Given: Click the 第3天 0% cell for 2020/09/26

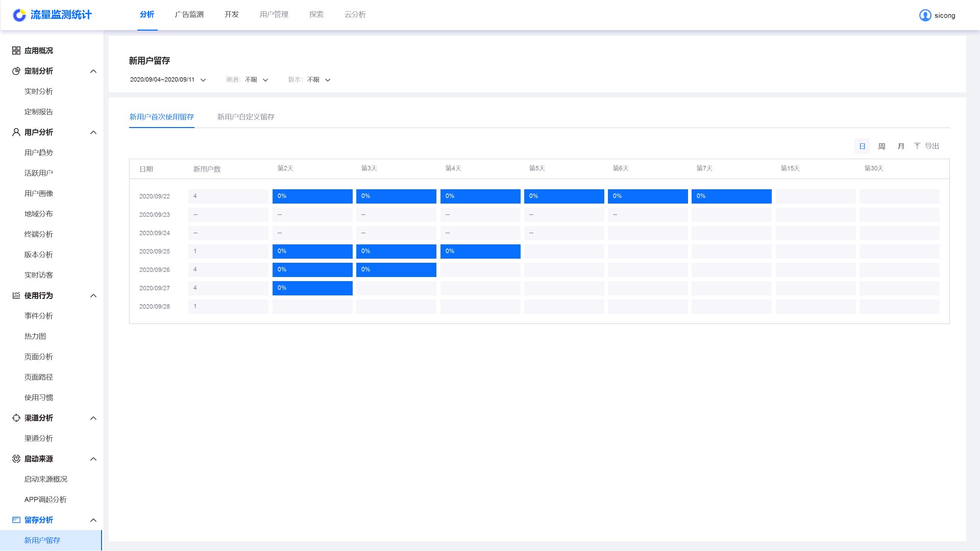Looking at the screenshot, I should coord(396,270).
